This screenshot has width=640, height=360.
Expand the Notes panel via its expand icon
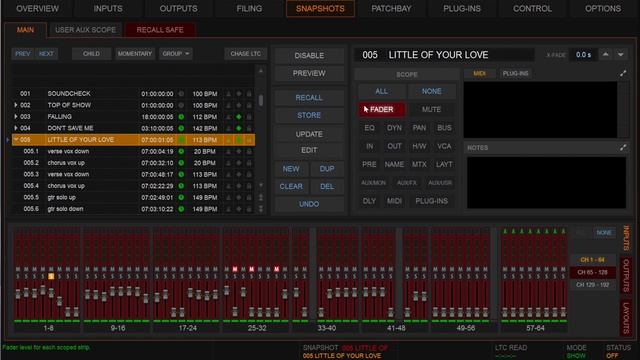coord(623,147)
